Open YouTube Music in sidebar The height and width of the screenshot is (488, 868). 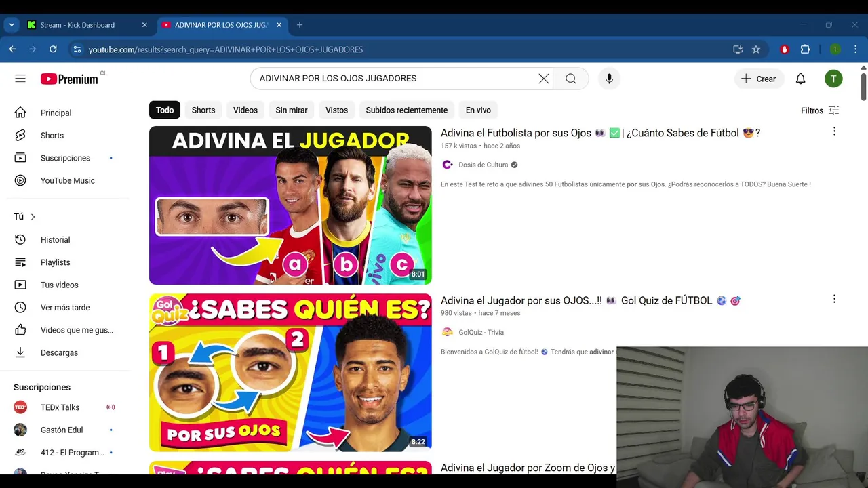pyautogui.click(x=68, y=180)
